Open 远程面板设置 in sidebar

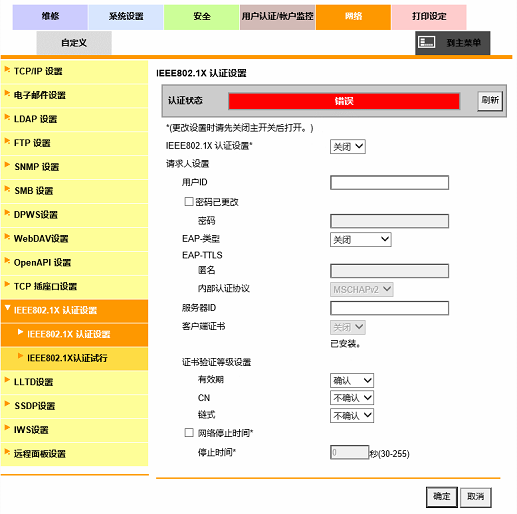(75, 454)
